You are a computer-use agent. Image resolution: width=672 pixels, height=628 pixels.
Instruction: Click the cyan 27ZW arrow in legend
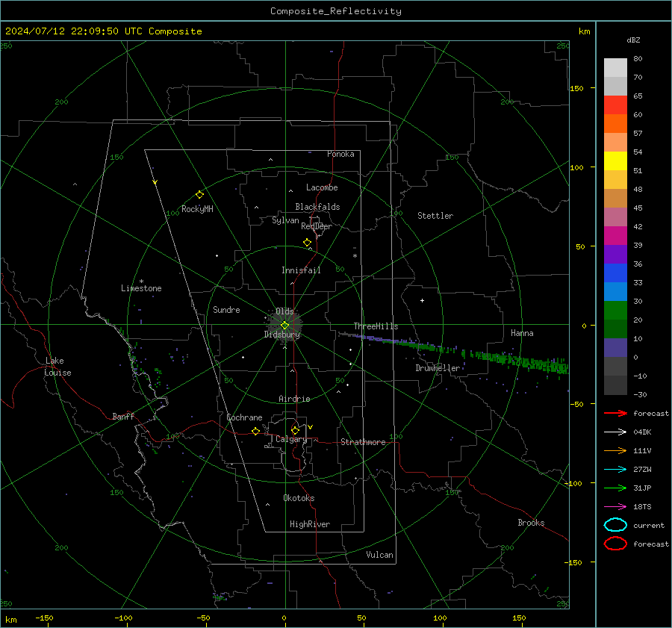[x=615, y=470]
